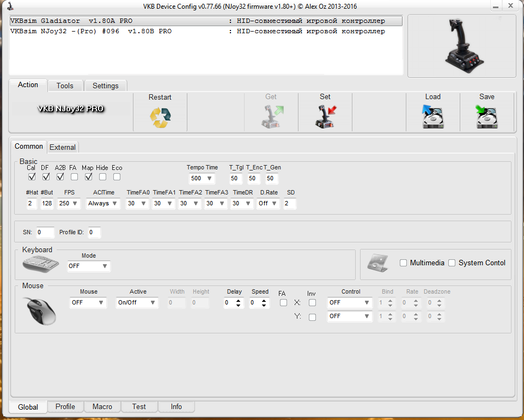
Task: Toggle the DF checkbox
Action: tap(46, 176)
